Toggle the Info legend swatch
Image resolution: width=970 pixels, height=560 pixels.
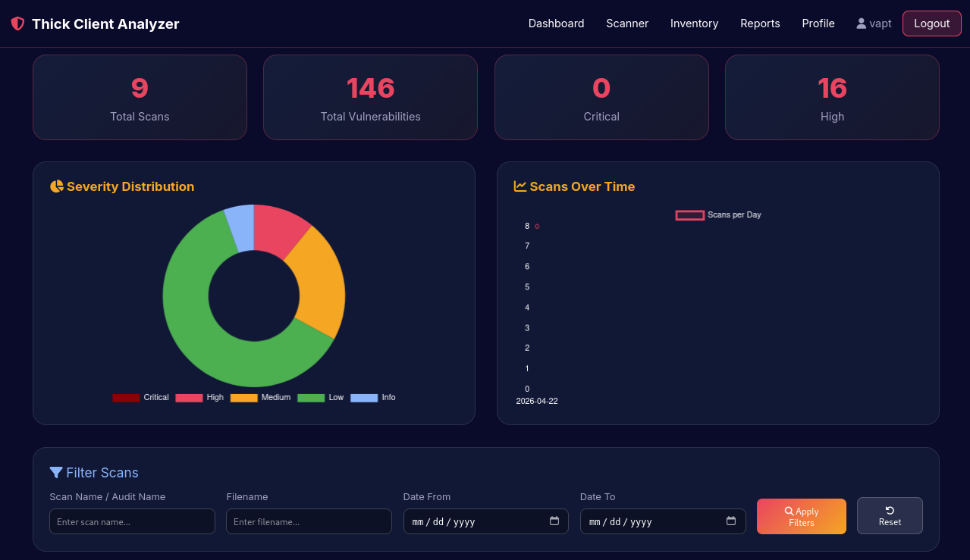coord(364,398)
